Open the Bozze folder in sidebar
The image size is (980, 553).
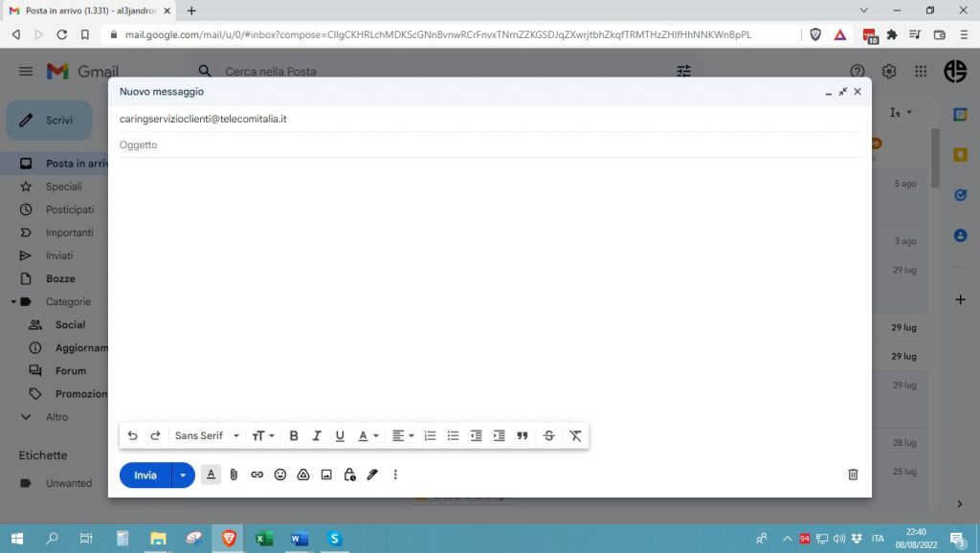[60, 278]
